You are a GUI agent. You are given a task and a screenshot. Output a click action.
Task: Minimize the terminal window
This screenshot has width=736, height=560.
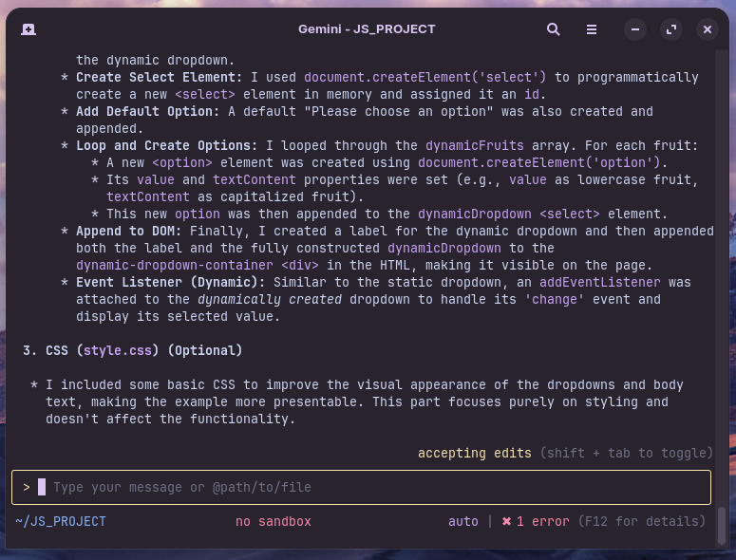pyautogui.click(x=635, y=29)
